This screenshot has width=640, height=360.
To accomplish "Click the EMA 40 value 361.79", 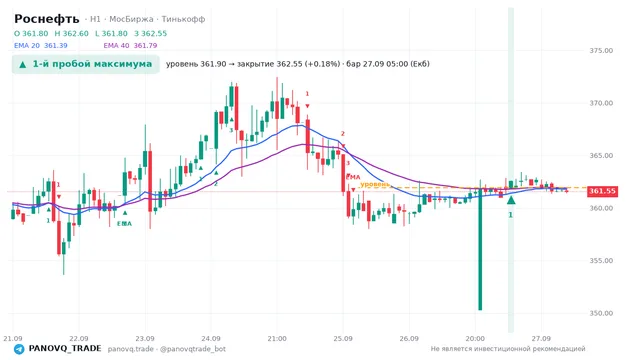I will [x=145, y=45].
